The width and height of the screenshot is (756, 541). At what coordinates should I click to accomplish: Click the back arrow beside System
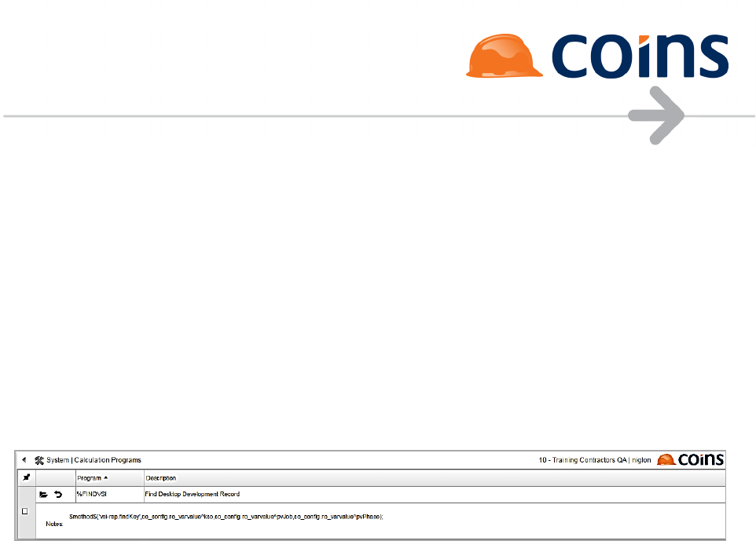(24, 460)
